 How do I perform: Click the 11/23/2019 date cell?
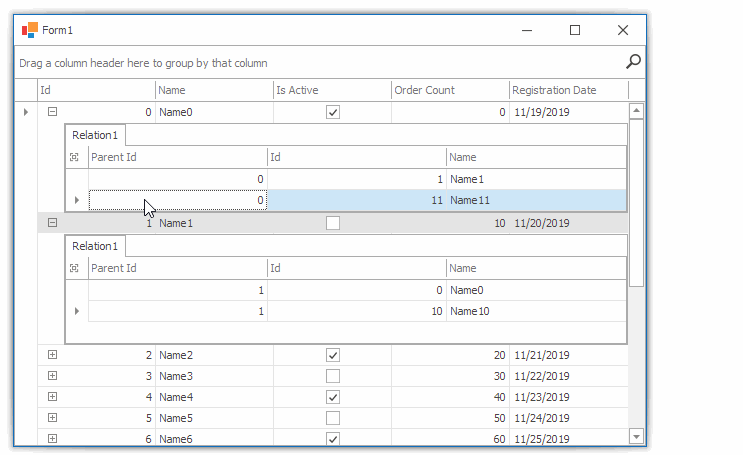click(569, 397)
